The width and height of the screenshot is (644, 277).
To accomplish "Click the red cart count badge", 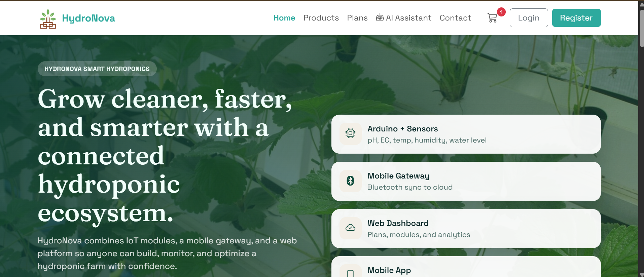I will tap(501, 12).
